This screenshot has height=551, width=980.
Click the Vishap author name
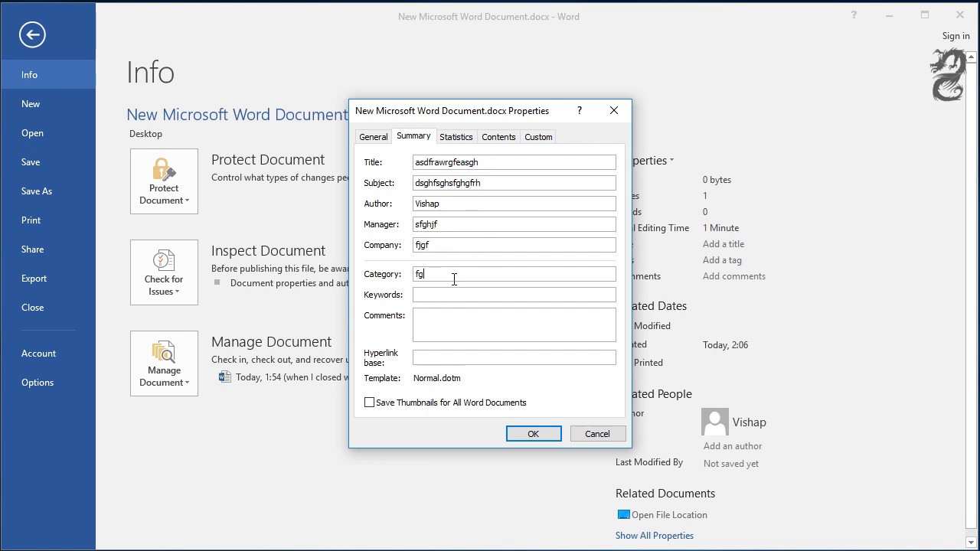pyautogui.click(x=749, y=422)
